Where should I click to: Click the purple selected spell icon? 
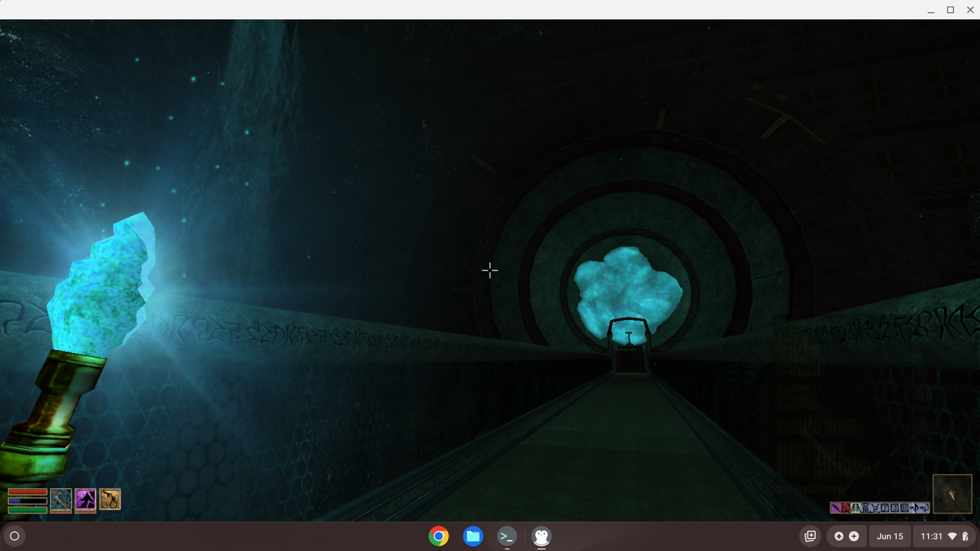(85, 498)
